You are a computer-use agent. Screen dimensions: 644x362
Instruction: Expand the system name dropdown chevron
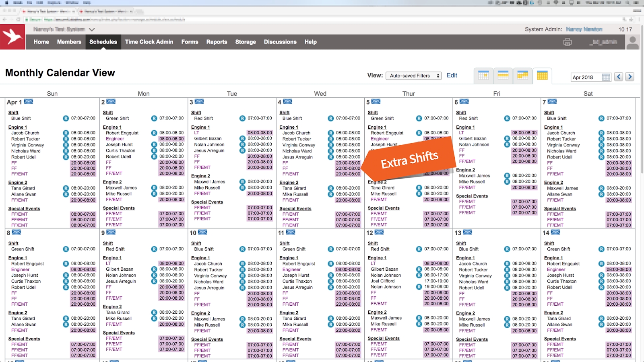tap(92, 29)
